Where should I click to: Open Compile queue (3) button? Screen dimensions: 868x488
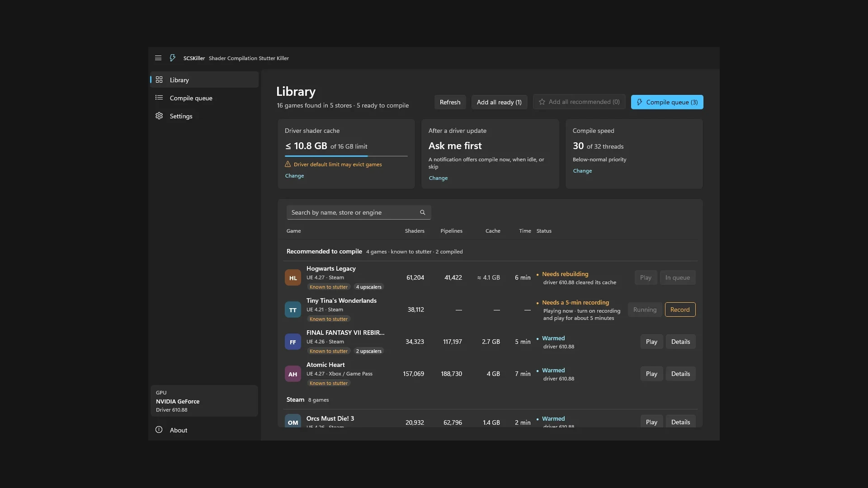click(x=667, y=102)
